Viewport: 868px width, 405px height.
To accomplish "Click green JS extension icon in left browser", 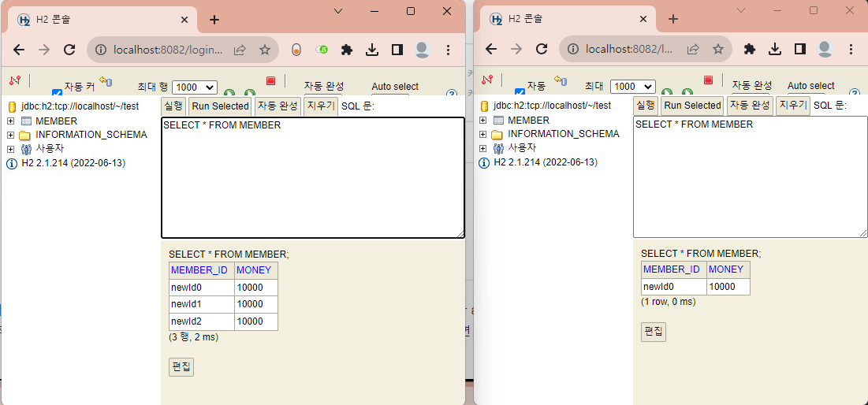I will click(x=322, y=50).
